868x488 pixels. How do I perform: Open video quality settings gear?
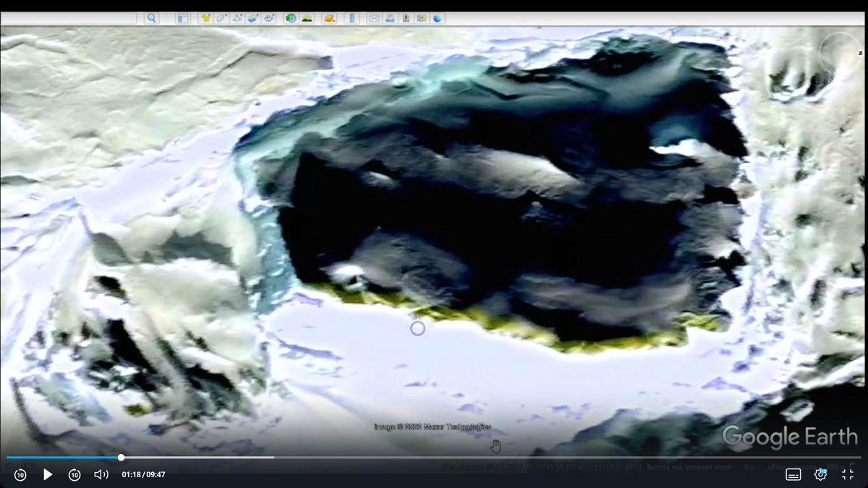pos(821,474)
